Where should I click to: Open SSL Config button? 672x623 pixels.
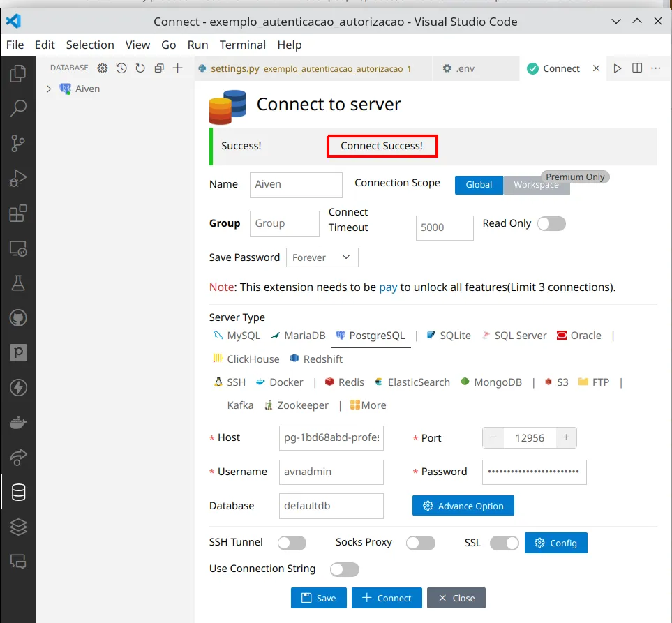click(556, 543)
